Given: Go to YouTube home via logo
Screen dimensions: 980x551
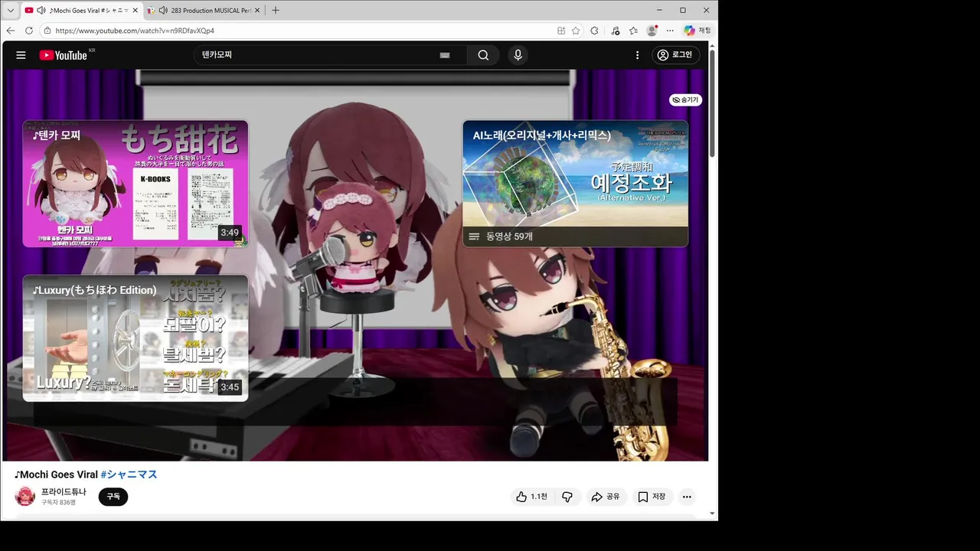Looking at the screenshot, I should [64, 55].
